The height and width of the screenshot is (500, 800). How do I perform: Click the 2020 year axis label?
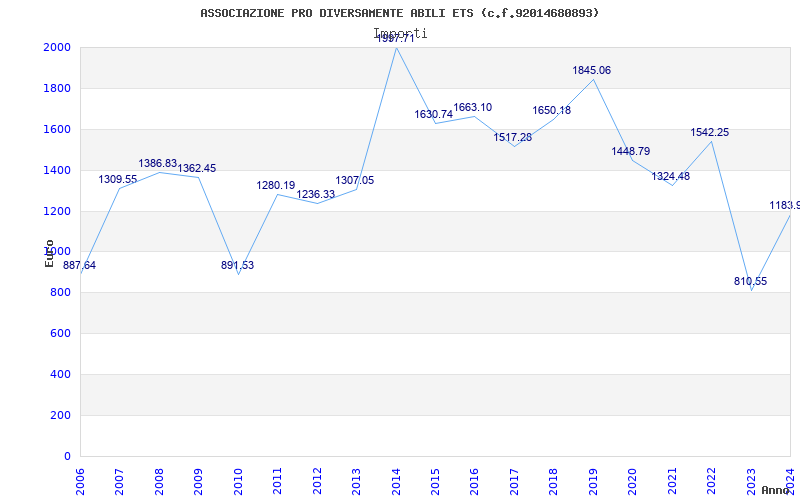(633, 482)
